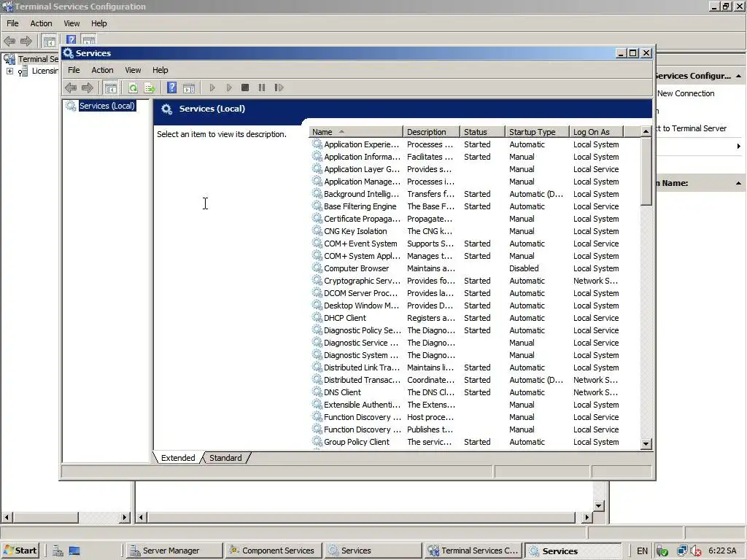Image resolution: width=747 pixels, height=560 pixels.
Task: Select Background Intelligent Transfer service row
Action: click(475, 194)
